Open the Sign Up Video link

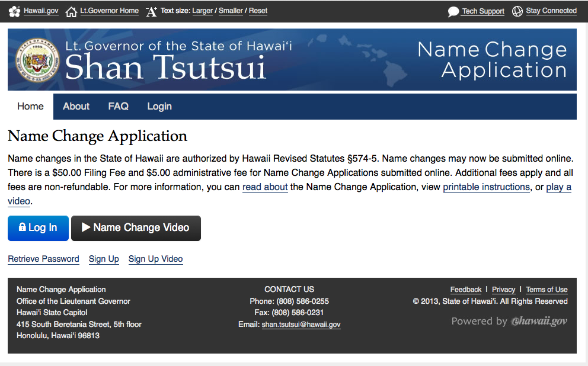[156, 259]
